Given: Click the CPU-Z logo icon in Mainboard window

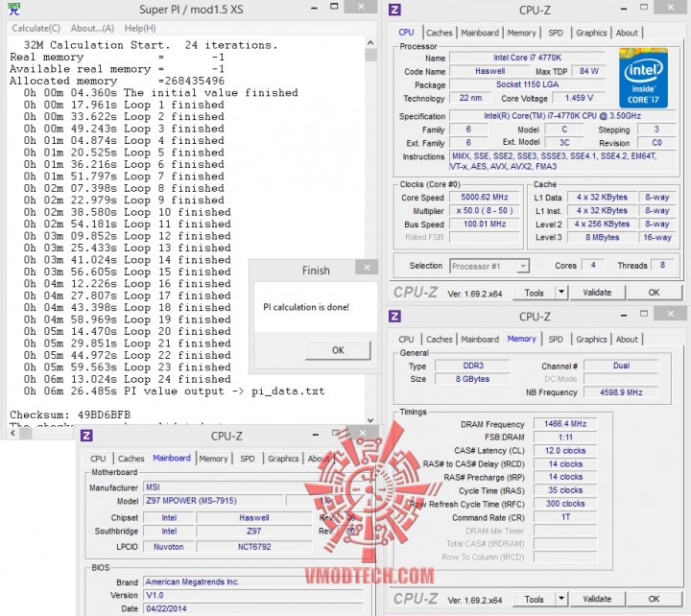Looking at the screenshot, I should [86, 436].
